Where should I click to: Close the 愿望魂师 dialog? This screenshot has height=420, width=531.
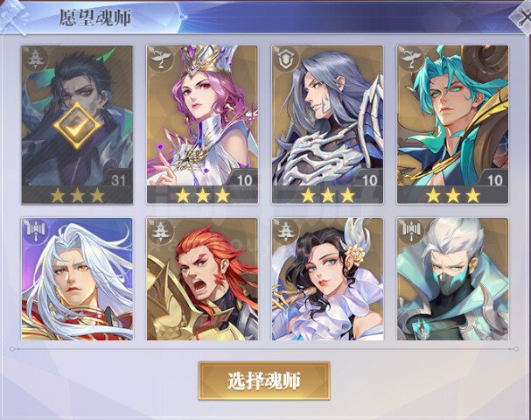click(x=522, y=17)
